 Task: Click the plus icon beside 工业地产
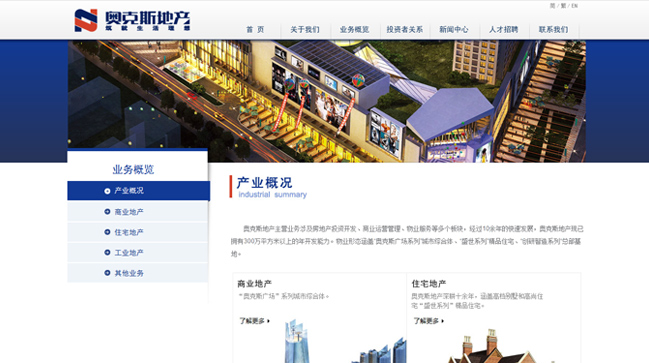click(107, 252)
